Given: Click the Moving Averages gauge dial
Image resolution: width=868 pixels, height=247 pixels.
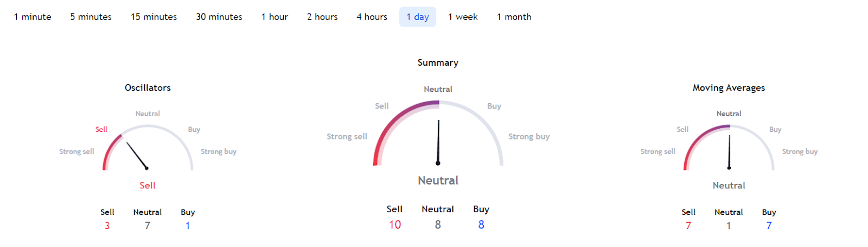Looking at the screenshot, I should click(729, 148).
